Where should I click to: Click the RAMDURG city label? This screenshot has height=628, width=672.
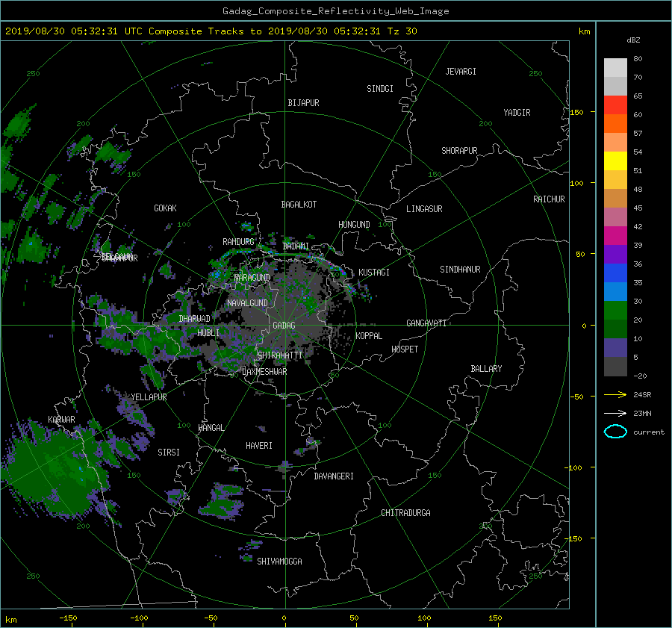pos(238,242)
